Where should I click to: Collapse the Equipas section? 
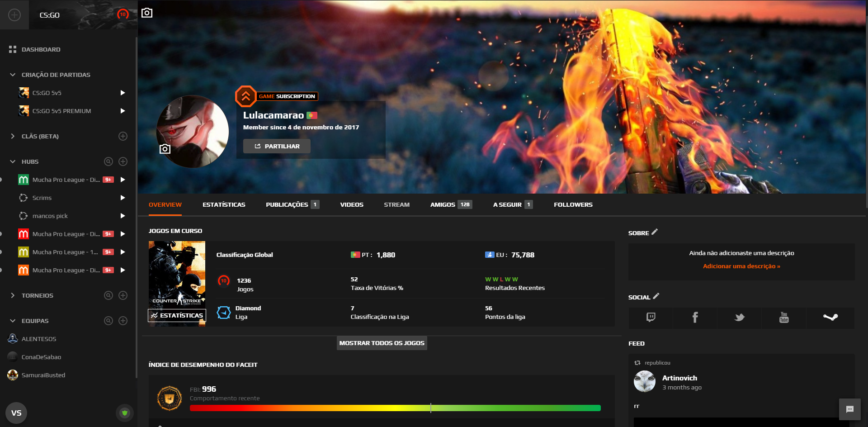pyautogui.click(x=13, y=321)
